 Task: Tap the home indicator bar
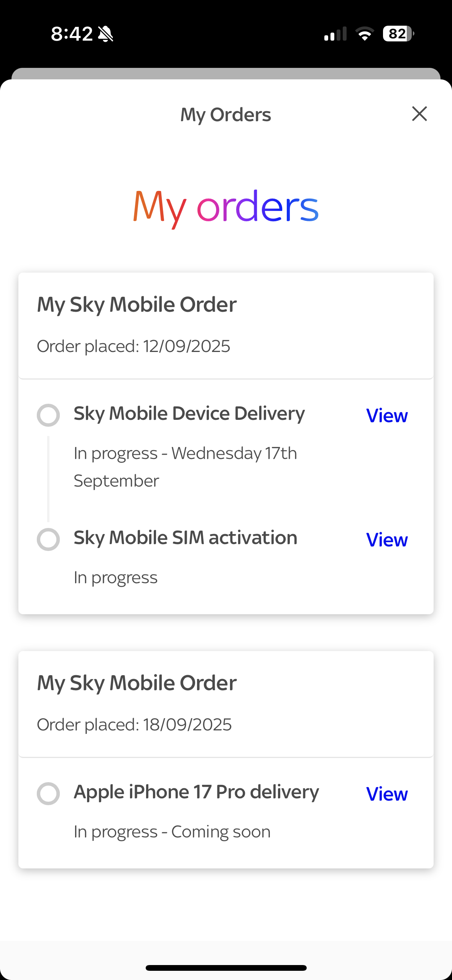click(226, 968)
